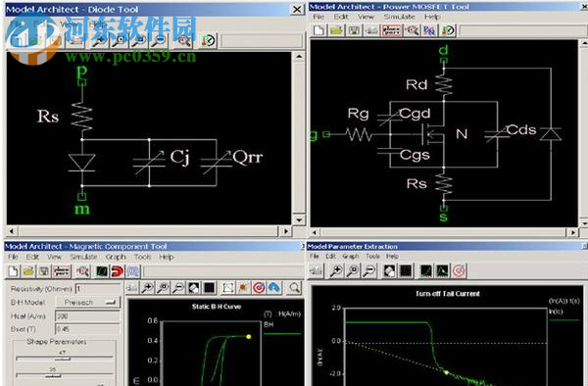Open Graph menu in Magnetic Component Tool
The height and width of the screenshot is (386, 588).
point(116,257)
